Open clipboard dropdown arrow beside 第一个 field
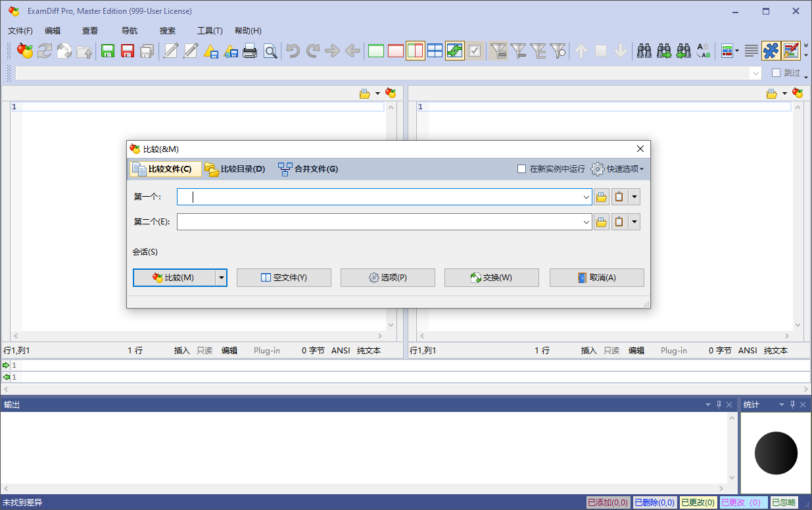 634,197
